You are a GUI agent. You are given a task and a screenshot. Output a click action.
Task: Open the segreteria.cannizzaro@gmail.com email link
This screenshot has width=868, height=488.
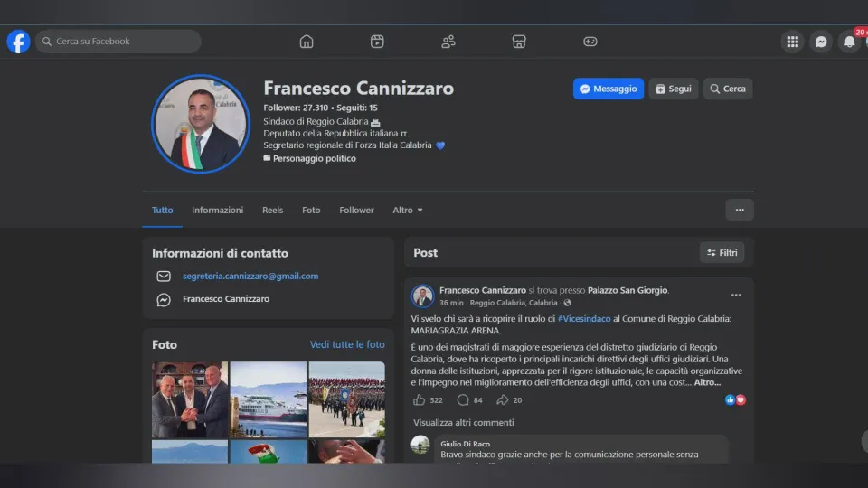point(250,277)
